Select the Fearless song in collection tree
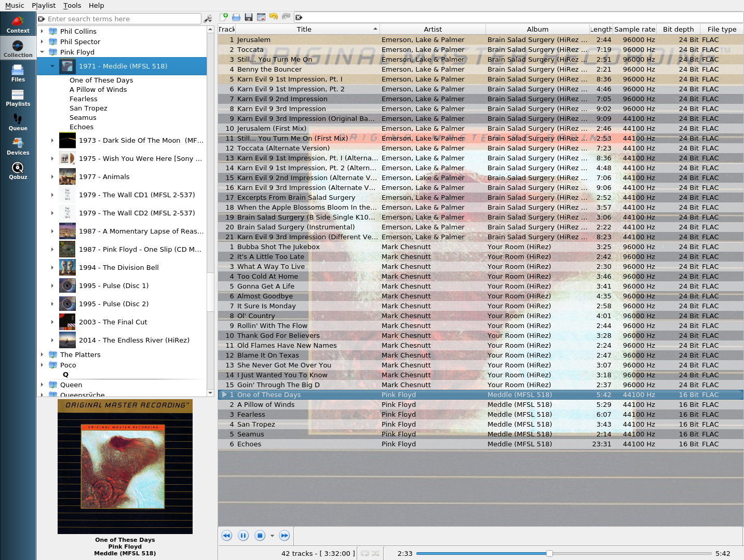 click(x=84, y=99)
